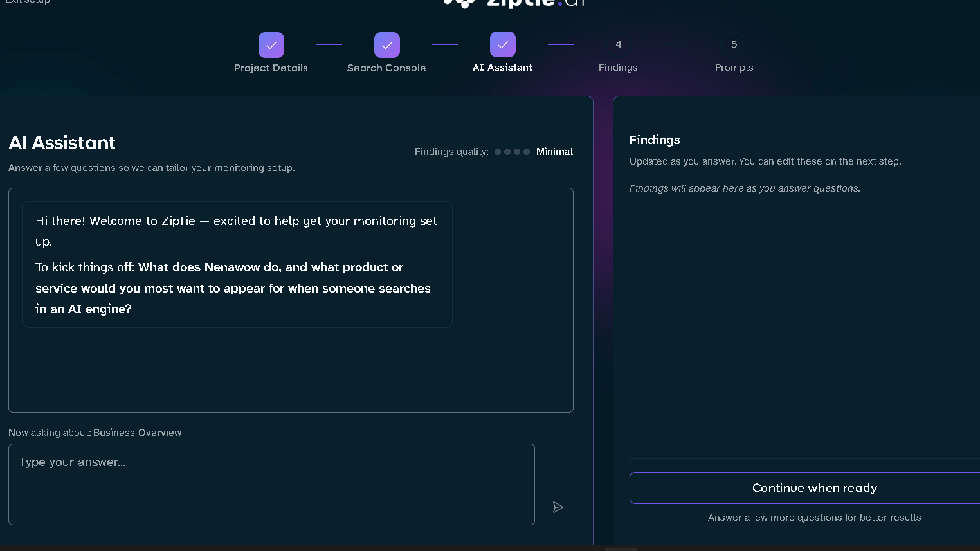The width and height of the screenshot is (980, 551).
Task: Click the 'Findings quality:' label
Action: point(451,152)
